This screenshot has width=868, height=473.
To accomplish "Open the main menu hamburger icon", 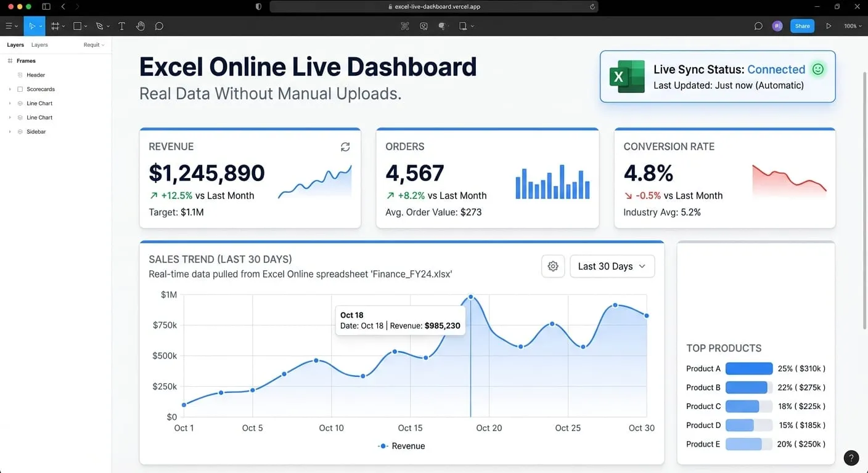I will pos(9,26).
